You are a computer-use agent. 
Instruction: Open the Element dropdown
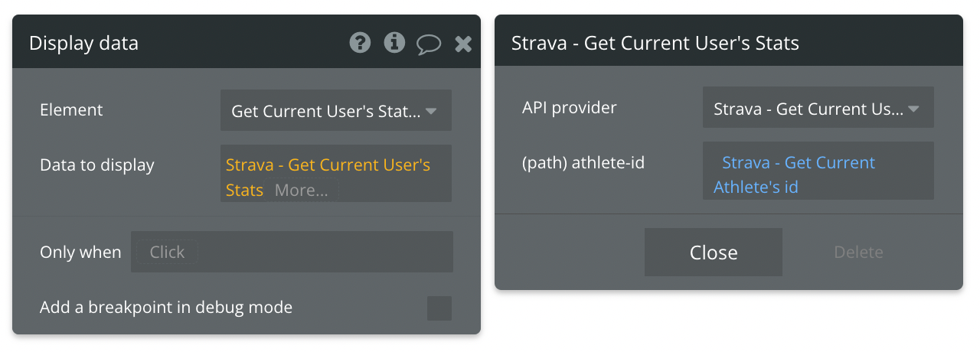[x=335, y=111]
